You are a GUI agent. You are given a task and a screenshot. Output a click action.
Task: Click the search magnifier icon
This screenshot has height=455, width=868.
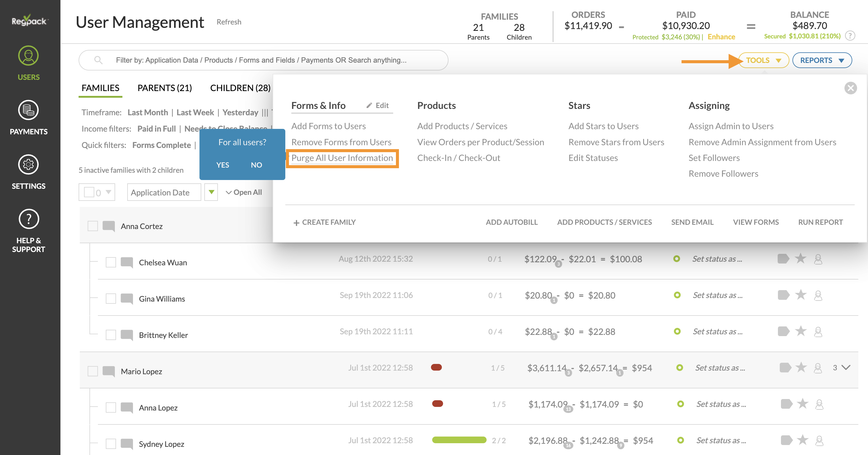[98, 60]
